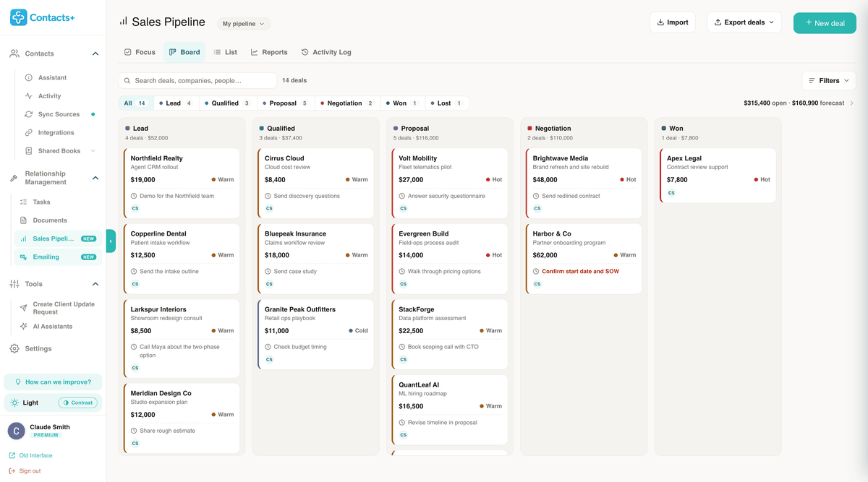Open the My pipeline dropdown
Image resolution: width=868 pixels, height=482 pixels.
tap(244, 24)
